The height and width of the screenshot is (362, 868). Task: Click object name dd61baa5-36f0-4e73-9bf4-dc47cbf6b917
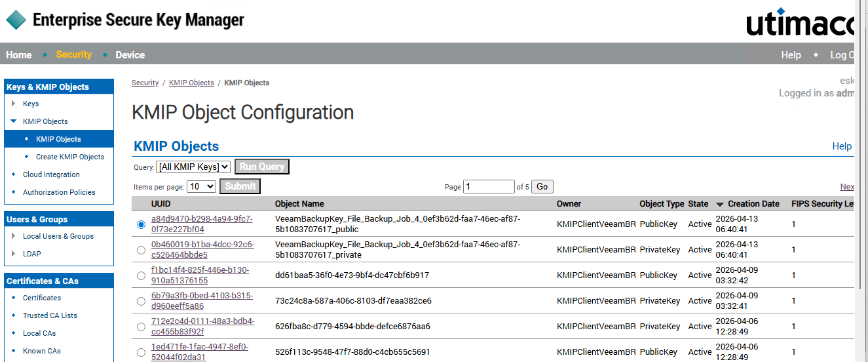[352, 275]
